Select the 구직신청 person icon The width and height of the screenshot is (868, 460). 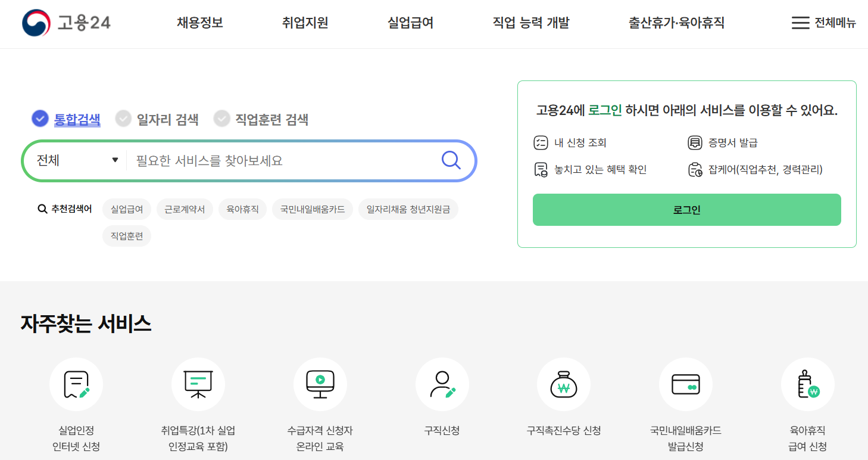click(x=442, y=384)
